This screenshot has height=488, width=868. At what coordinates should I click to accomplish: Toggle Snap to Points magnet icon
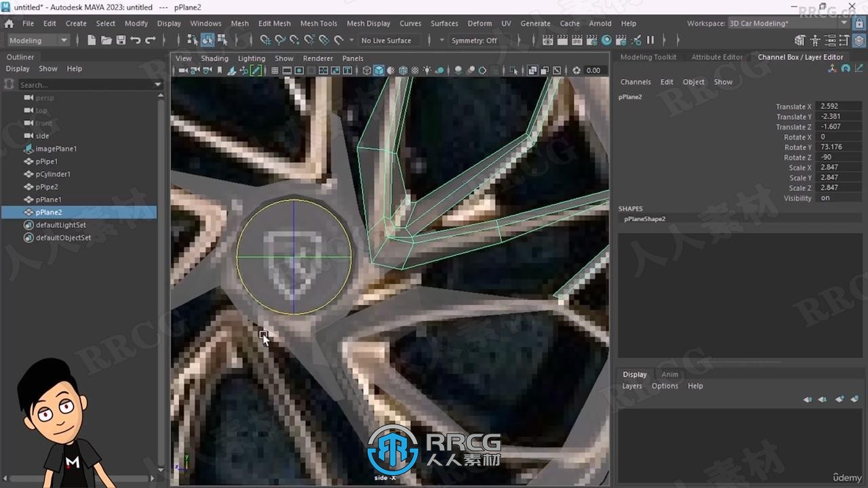[x=294, y=40]
